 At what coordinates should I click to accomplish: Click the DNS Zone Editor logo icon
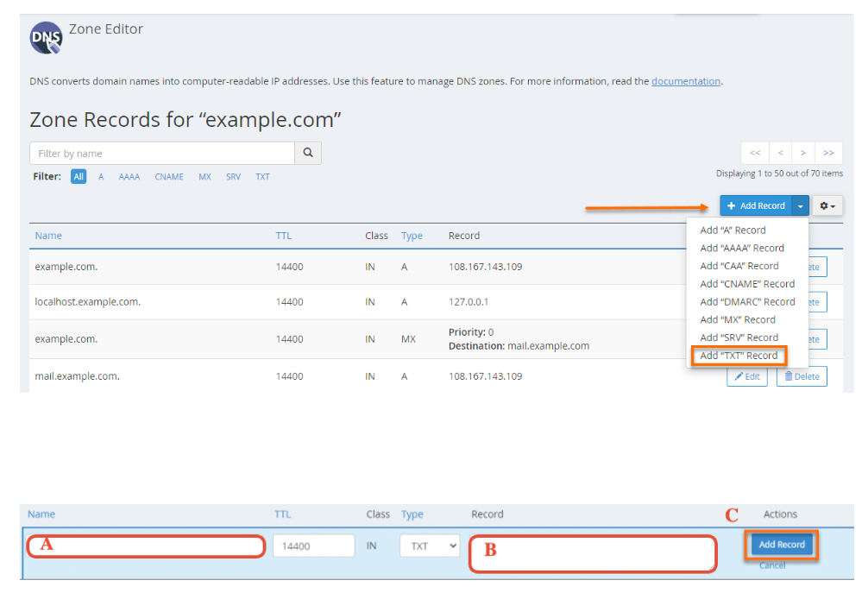tap(46, 39)
